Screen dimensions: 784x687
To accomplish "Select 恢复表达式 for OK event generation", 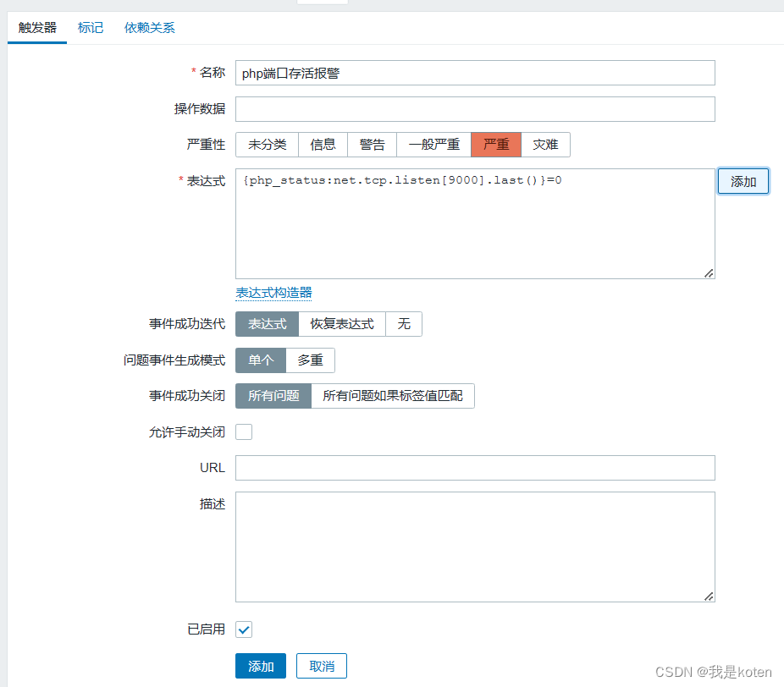I will 342,324.
